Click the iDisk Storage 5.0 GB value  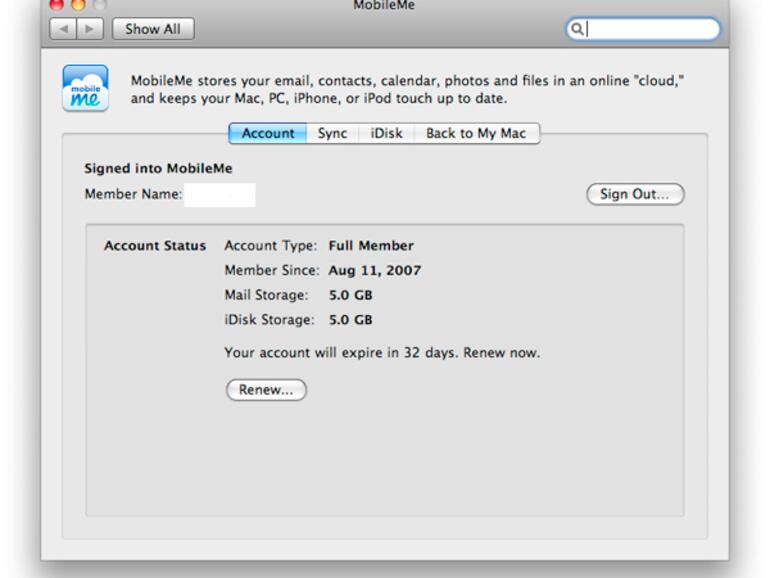[351, 320]
